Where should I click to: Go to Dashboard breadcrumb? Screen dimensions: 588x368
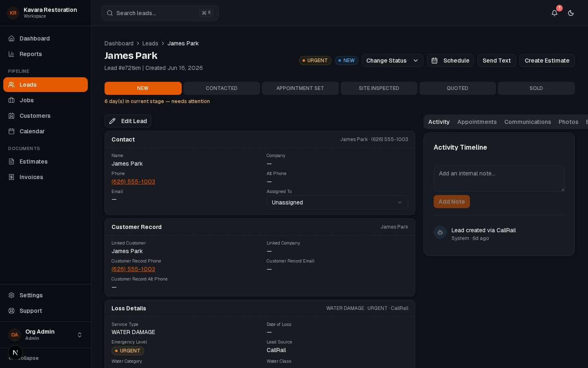pos(119,43)
